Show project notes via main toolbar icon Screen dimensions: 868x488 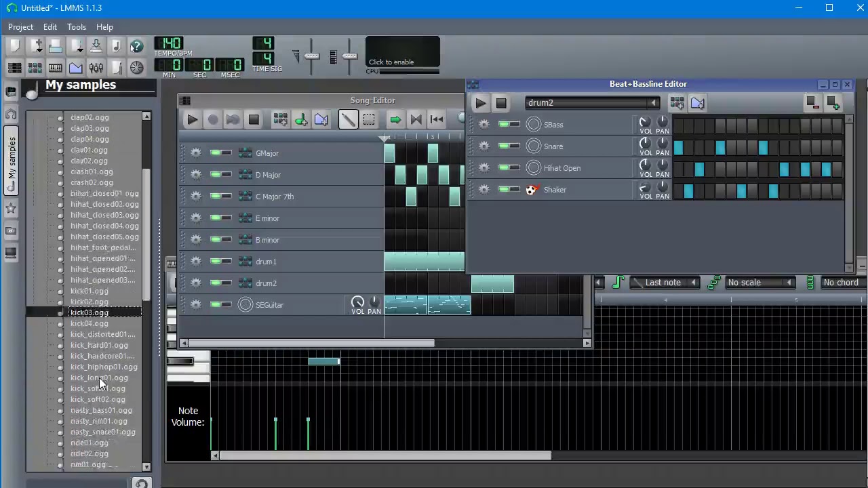point(116,68)
